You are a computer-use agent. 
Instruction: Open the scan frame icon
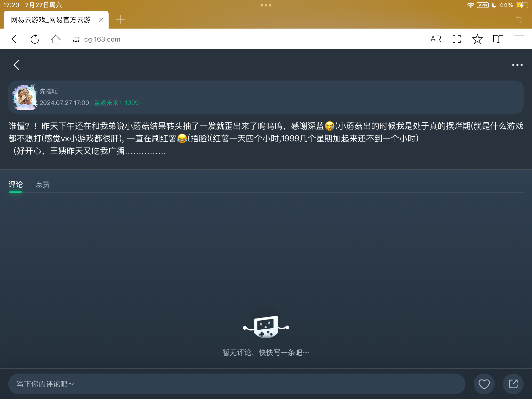point(456,39)
